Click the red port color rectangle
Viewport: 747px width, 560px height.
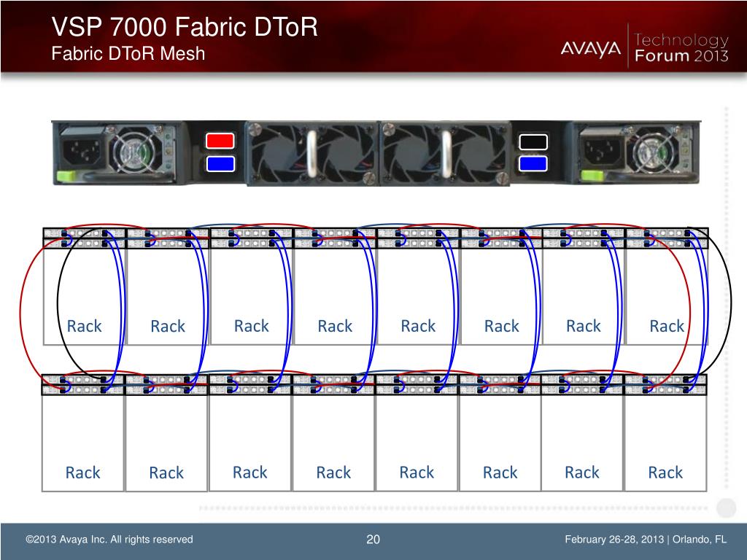(220, 141)
